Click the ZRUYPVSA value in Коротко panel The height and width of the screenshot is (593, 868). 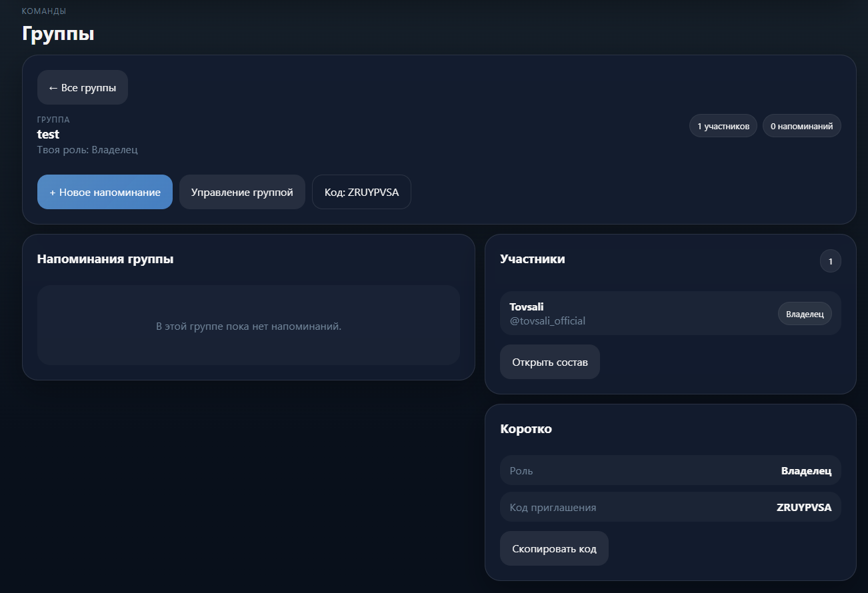803,507
